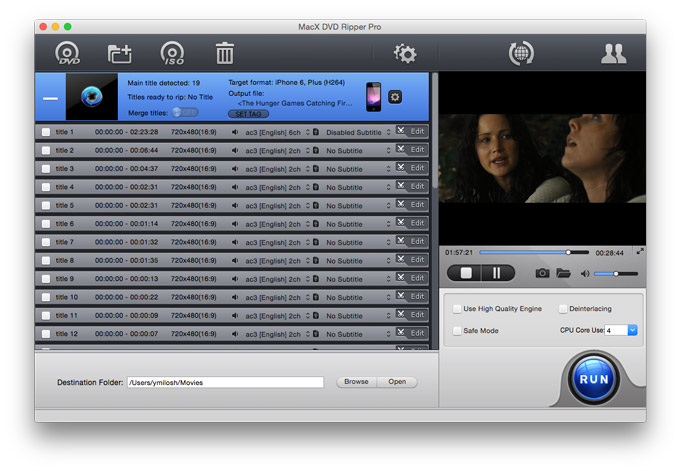Click the trash delete icon
The height and width of the screenshot is (471, 680).
tap(225, 54)
